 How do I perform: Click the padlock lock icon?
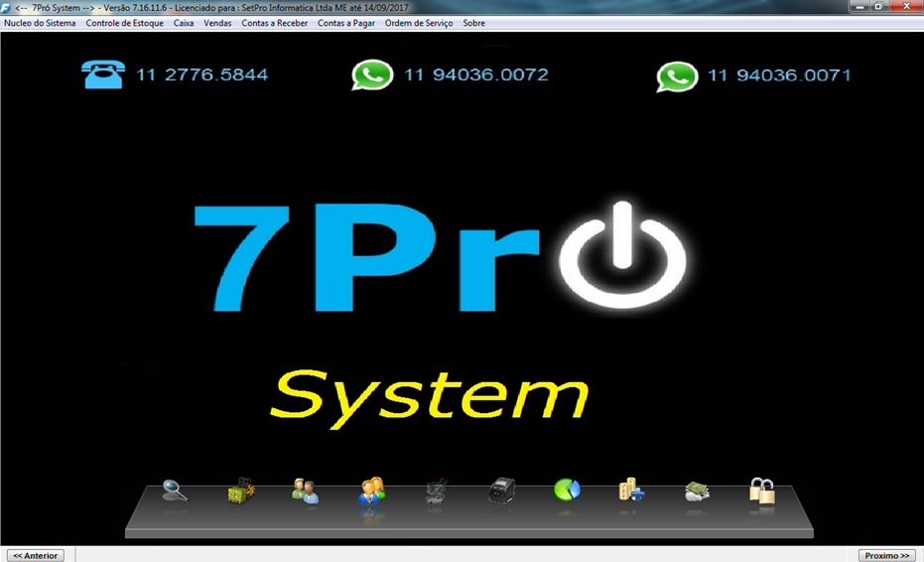click(x=761, y=490)
